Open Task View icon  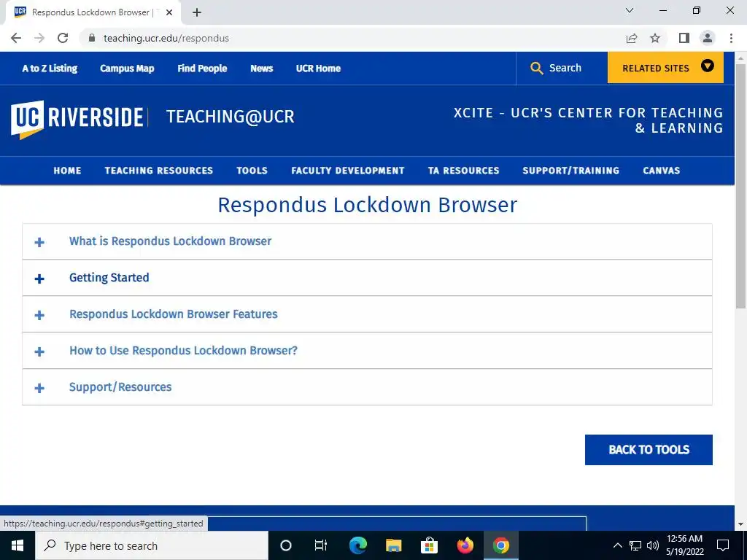tap(321, 545)
